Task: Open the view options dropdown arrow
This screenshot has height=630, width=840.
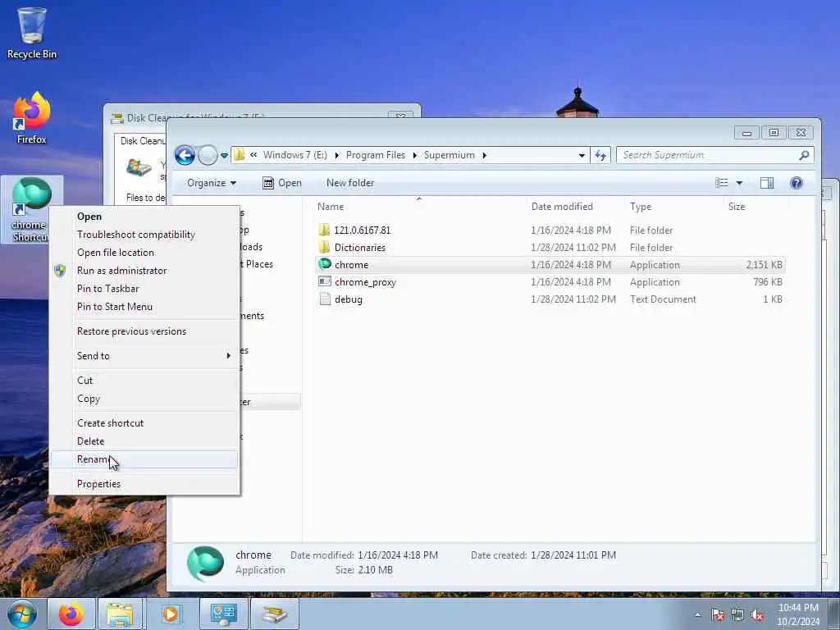Action: [739, 183]
